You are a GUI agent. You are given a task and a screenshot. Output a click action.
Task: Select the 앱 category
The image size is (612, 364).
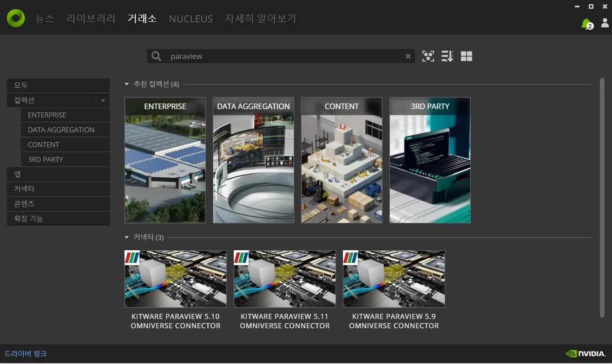click(x=58, y=174)
